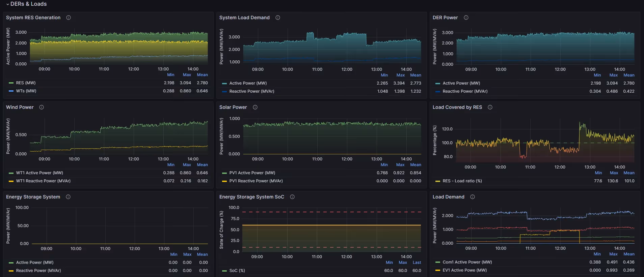Viewport: 644px width, 277px height.
Task: Sort System Load Demand legend by Mean
Action: click(x=416, y=75)
